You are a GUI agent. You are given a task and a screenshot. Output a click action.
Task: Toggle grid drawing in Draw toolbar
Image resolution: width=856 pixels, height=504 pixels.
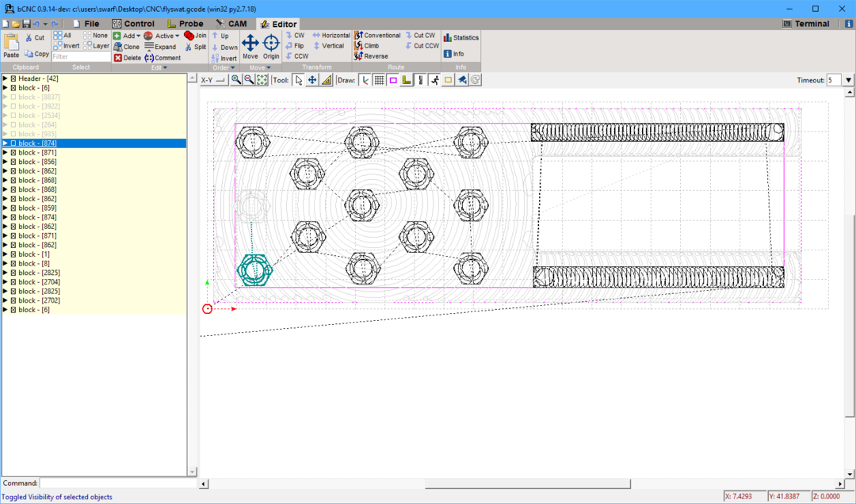pos(379,80)
